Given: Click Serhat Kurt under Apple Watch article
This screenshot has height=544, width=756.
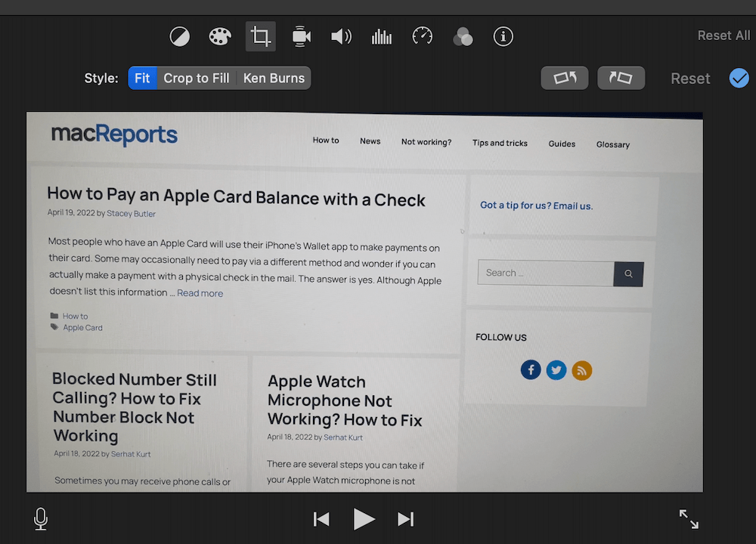Looking at the screenshot, I should pos(342,437).
